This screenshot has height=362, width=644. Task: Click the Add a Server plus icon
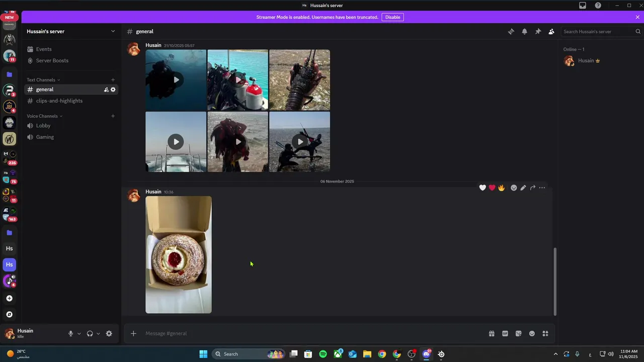point(9,298)
